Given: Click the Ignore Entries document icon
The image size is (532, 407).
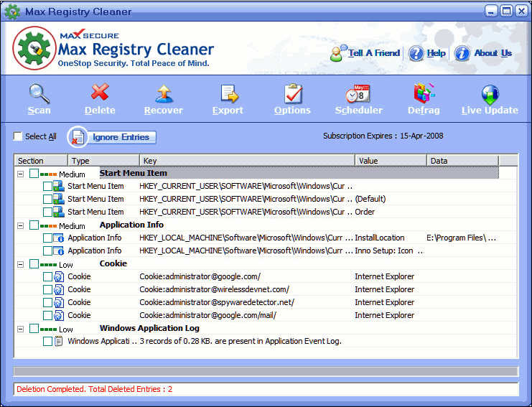Looking at the screenshot, I should [x=78, y=137].
